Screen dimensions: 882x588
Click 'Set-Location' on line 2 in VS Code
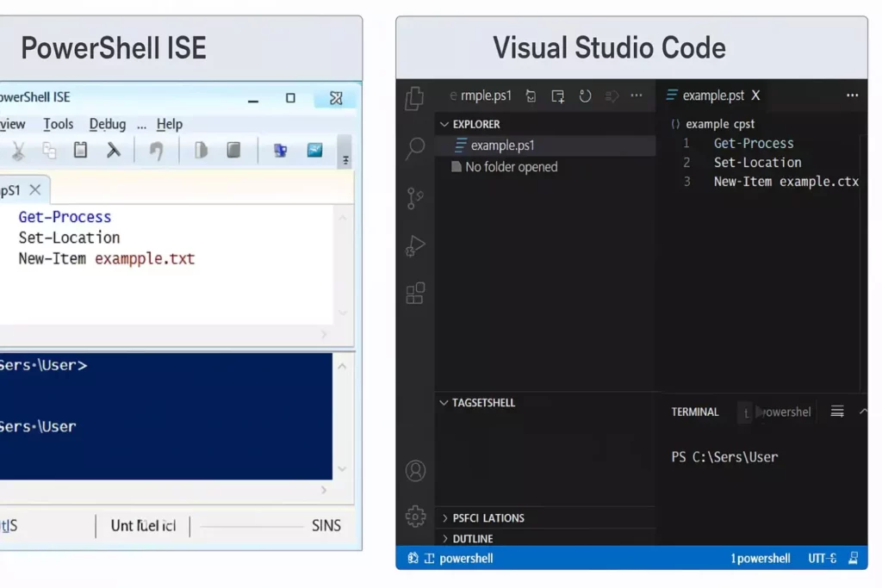[757, 163]
